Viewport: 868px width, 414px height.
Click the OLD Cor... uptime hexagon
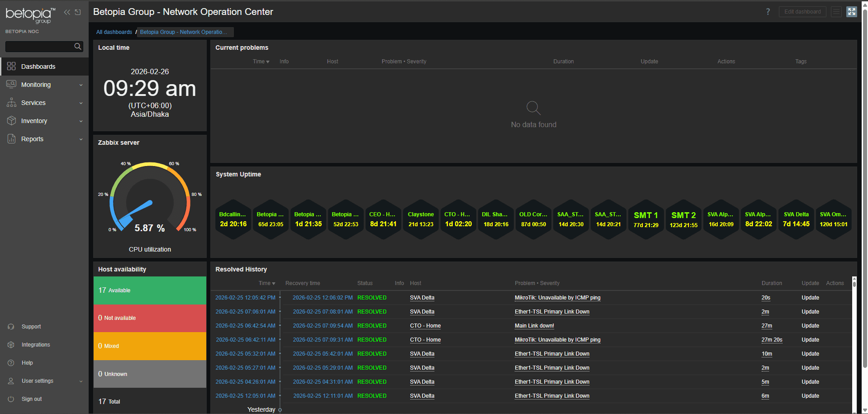coord(533,219)
